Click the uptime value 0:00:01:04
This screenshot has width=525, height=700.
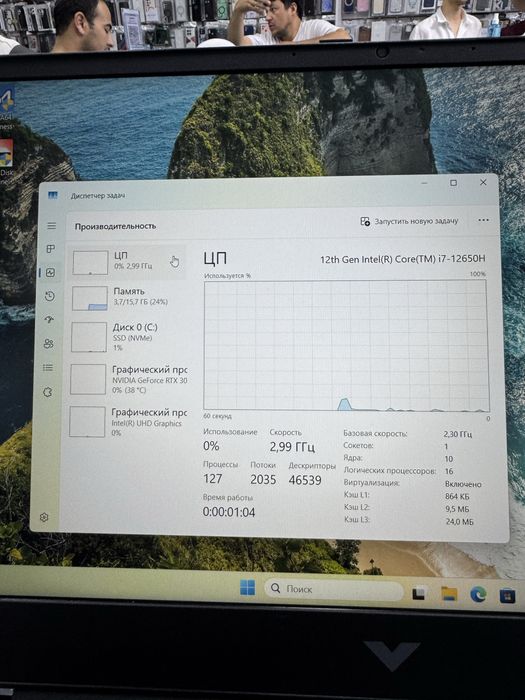(x=229, y=512)
